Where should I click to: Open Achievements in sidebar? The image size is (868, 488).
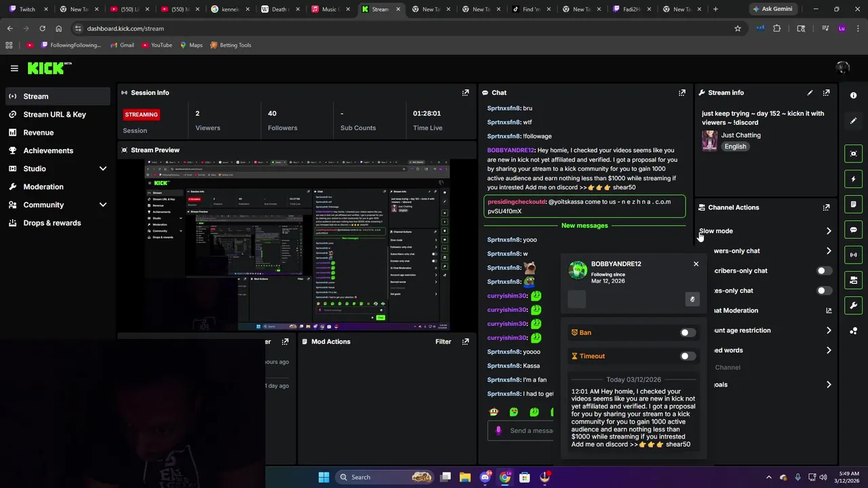58,150
